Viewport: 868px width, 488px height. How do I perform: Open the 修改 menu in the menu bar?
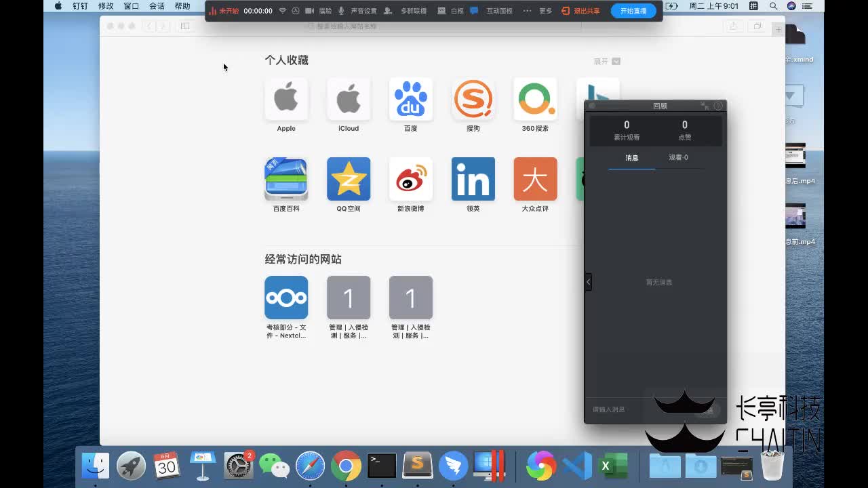106,5
